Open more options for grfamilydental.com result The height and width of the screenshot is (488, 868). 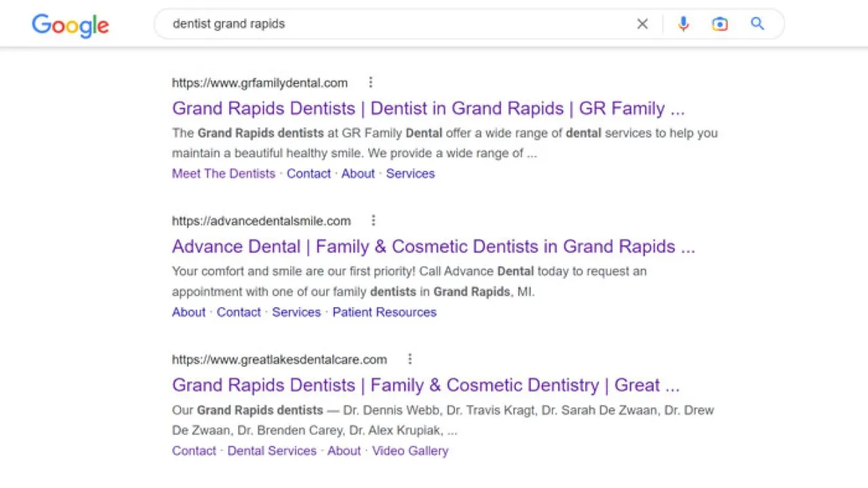click(x=370, y=83)
